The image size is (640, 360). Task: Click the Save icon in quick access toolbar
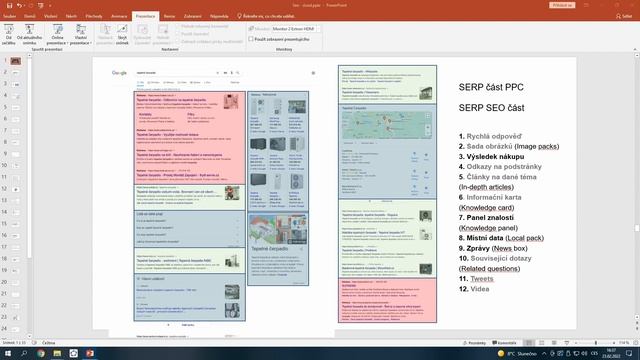9,5
